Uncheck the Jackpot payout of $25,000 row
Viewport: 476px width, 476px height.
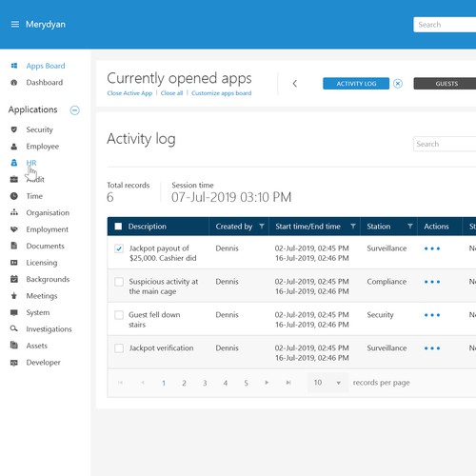[119, 248]
